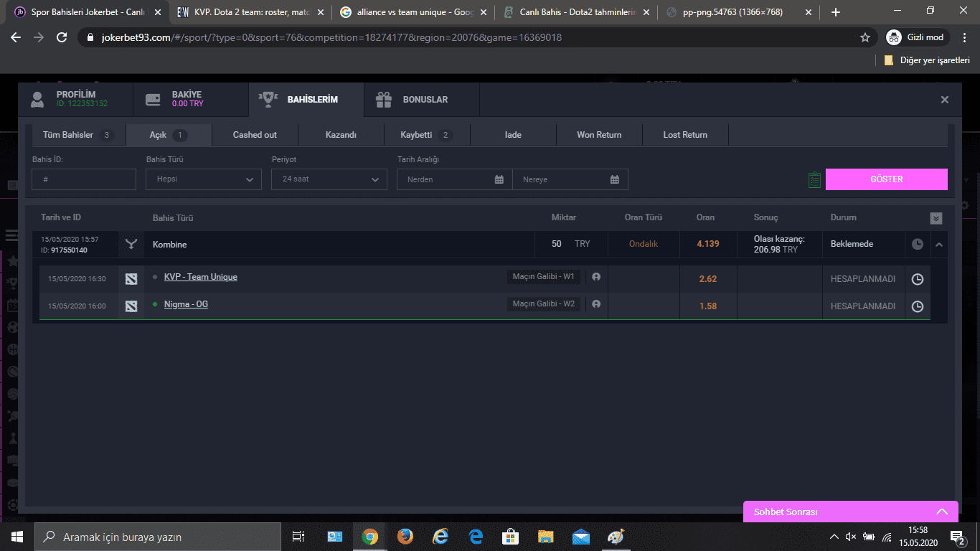Open the notification center icon

958,537
